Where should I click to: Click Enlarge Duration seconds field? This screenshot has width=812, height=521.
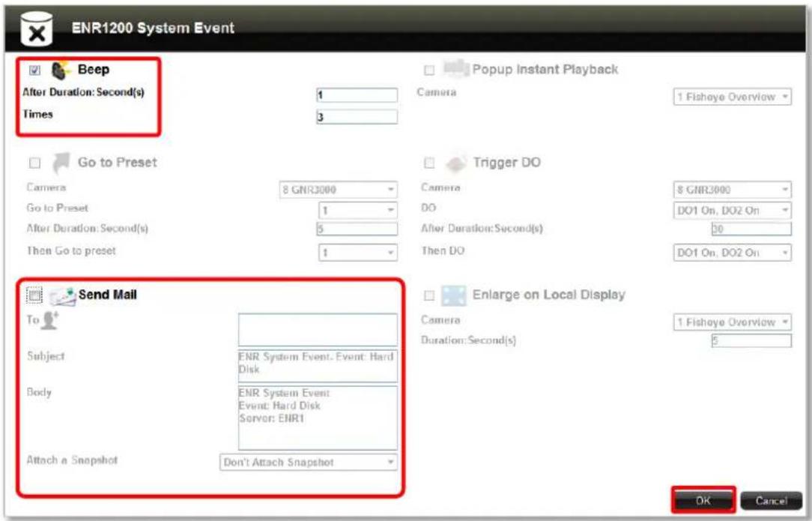tap(751, 340)
